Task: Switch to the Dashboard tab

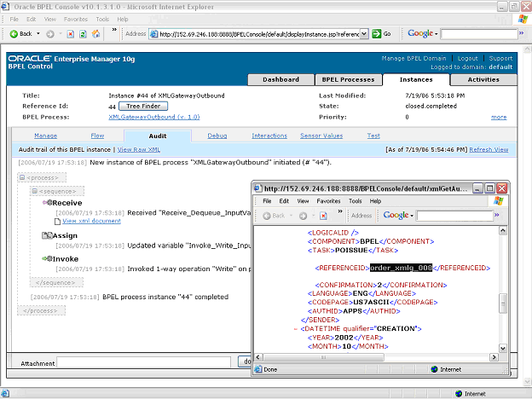Action: [x=281, y=79]
